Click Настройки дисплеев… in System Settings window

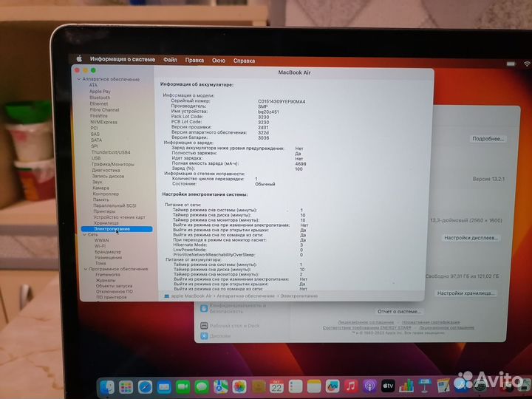click(x=471, y=238)
